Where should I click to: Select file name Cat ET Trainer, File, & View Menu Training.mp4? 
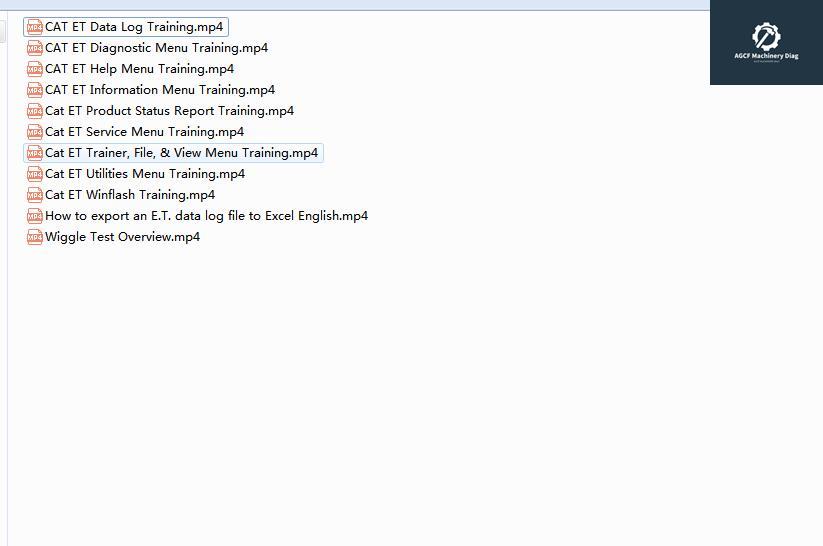tap(182, 153)
